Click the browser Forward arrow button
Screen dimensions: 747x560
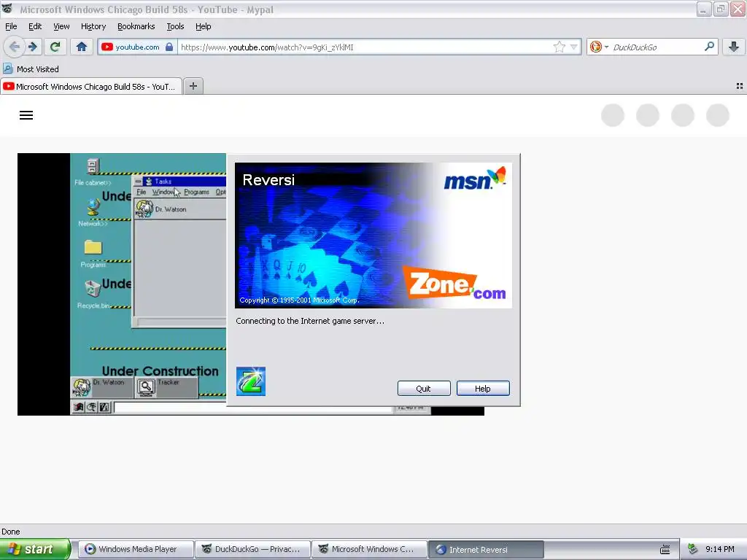32,47
